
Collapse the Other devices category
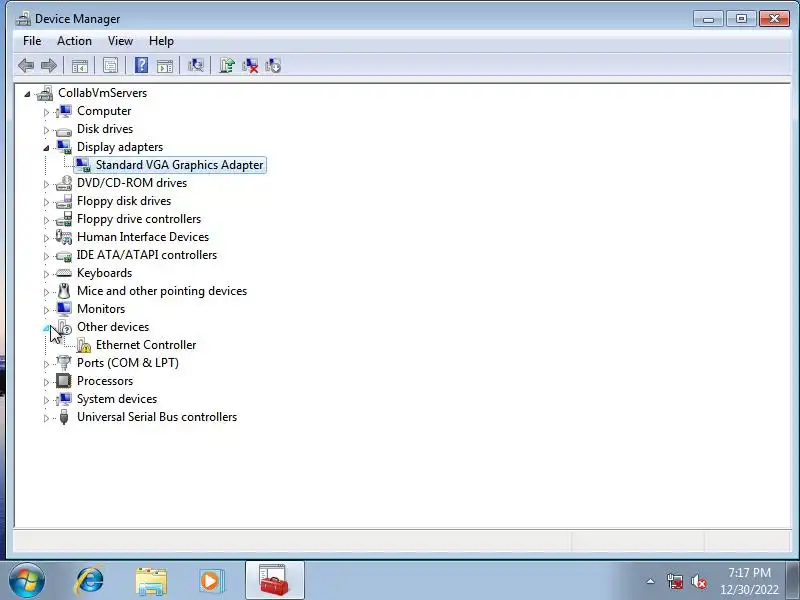[x=46, y=328]
